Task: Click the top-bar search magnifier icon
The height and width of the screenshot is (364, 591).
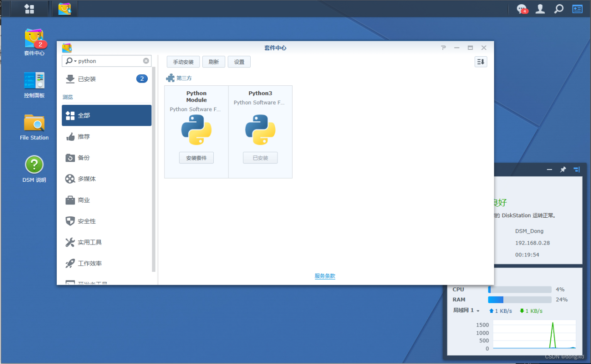Action: [559, 9]
